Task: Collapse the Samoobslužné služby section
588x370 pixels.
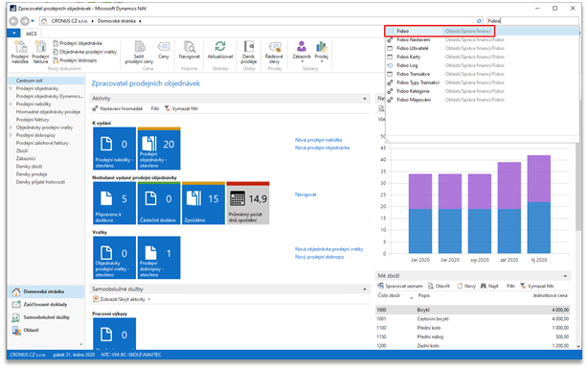Action: click(365, 289)
